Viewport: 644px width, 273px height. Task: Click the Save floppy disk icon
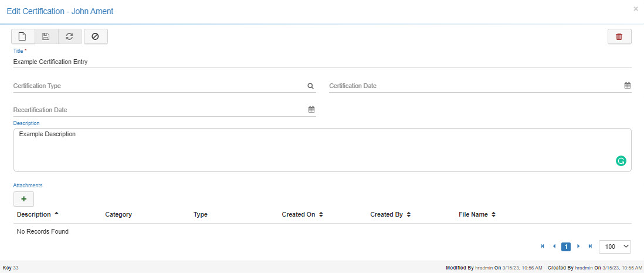(46, 36)
